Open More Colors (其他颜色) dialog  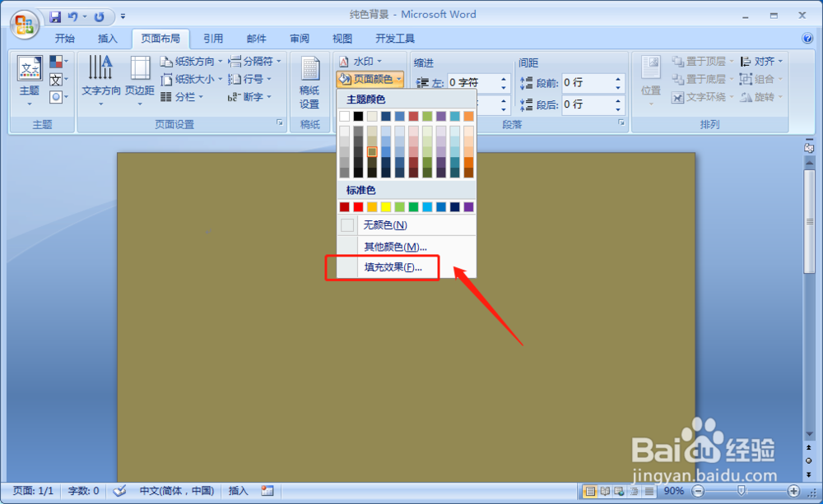pos(407,247)
